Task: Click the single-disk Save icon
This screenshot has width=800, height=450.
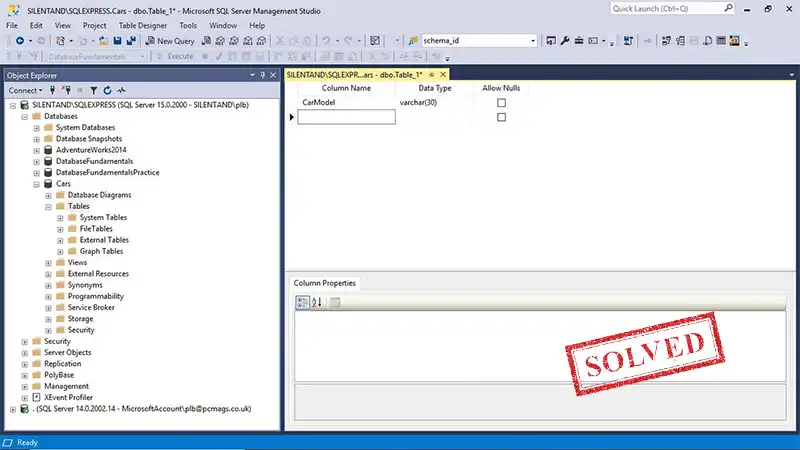Action: (117, 41)
